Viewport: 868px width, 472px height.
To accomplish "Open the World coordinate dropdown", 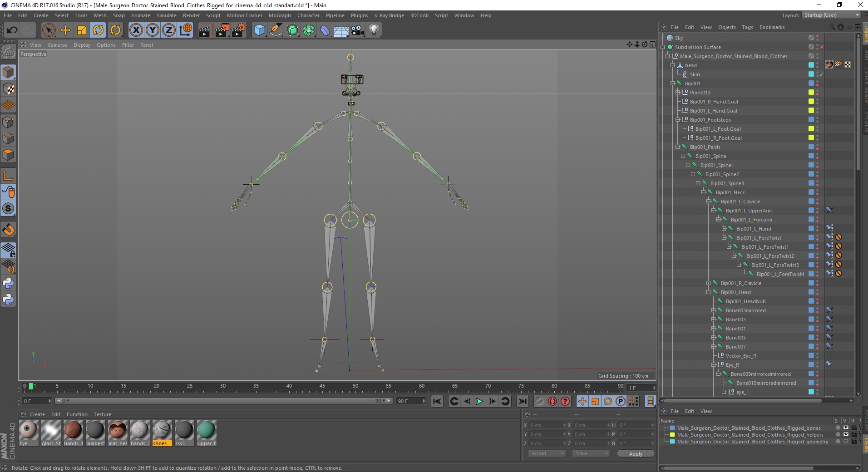I will coord(547,453).
